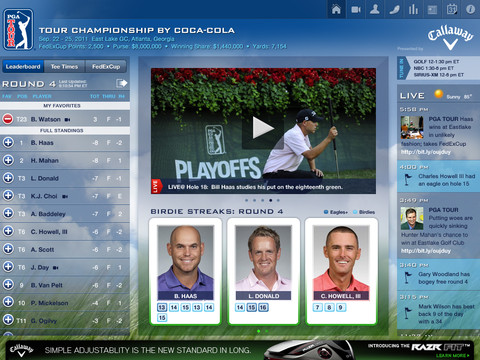Viewport: 480px width, 360px height.
Task: Add B. Haas to favorites
Action: 8,142
